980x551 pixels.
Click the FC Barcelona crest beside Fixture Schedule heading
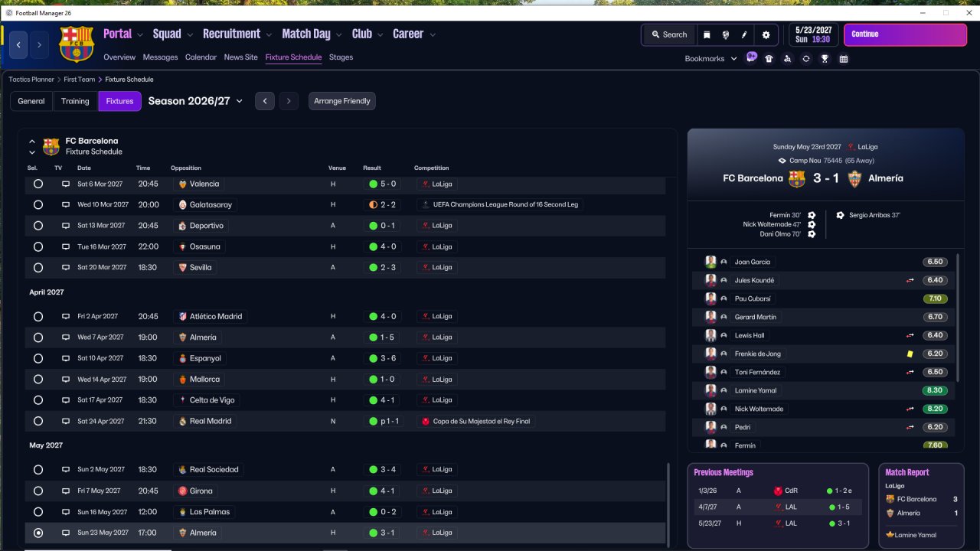click(51, 146)
